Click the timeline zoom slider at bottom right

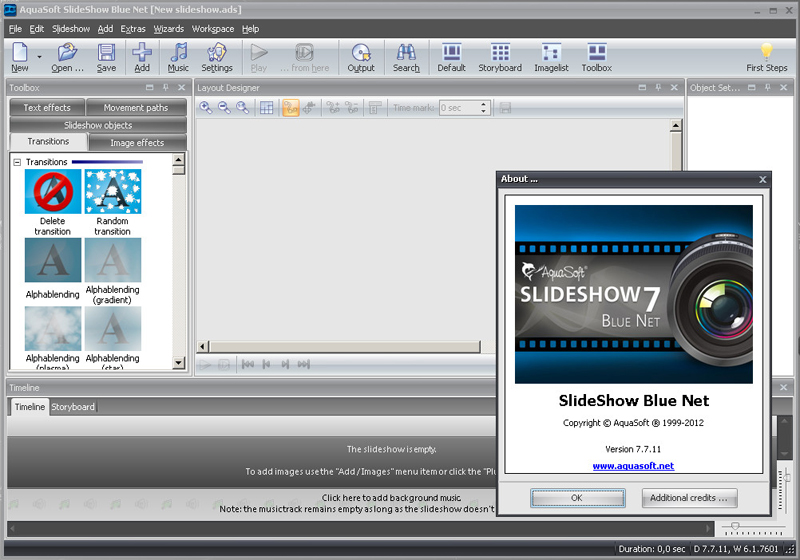coord(737,526)
